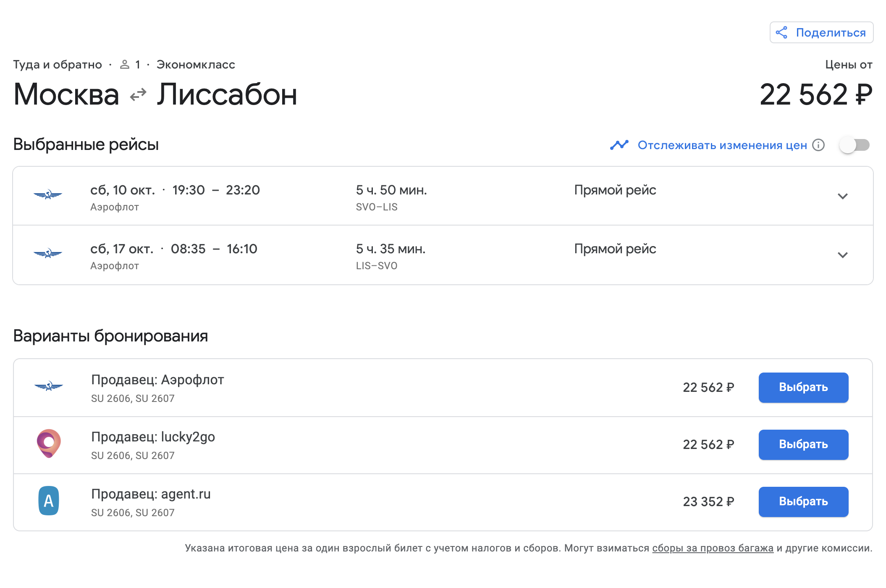Click Выбрать for seller lucky2go
Image resolution: width=886 pixels, height=588 pixels.
pyautogui.click(x=803, y=444)
